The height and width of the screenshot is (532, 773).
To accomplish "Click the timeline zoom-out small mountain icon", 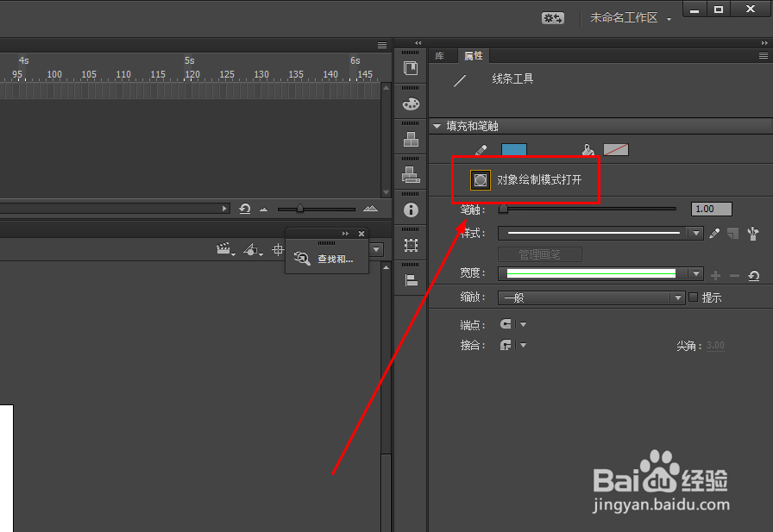I will (263, 210).
